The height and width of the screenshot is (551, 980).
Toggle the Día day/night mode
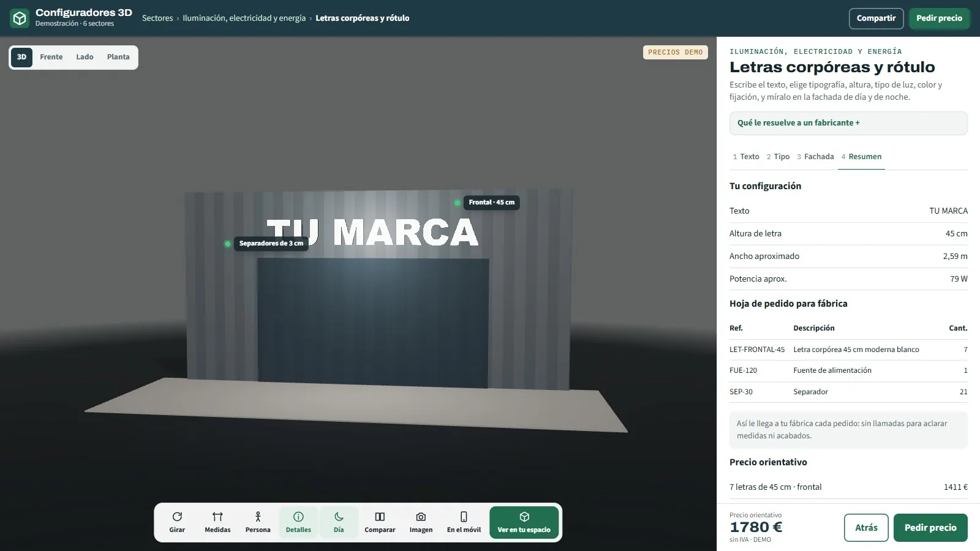point(339,522)
